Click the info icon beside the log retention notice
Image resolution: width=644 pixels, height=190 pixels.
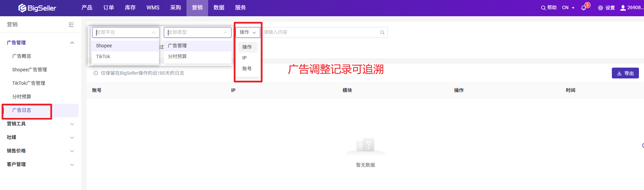(96, 73)
